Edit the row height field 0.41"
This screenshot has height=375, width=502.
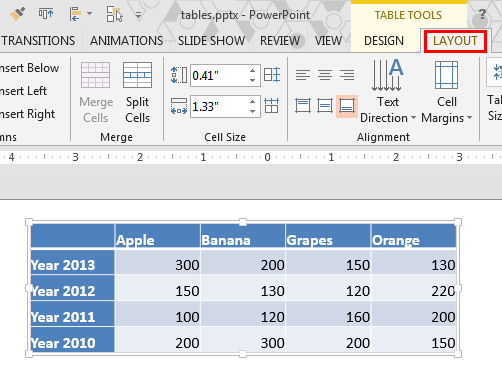pyautogui.click(x=218, y=76)
